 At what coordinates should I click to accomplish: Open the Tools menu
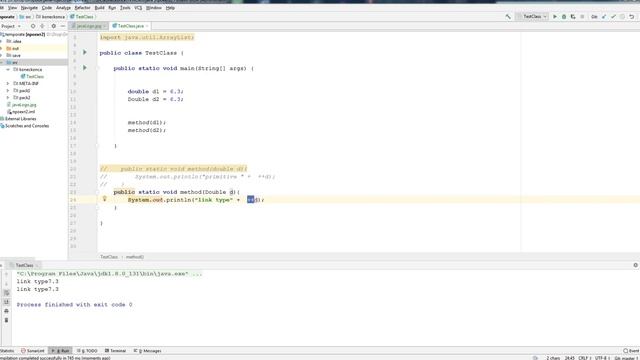(125, 8)
